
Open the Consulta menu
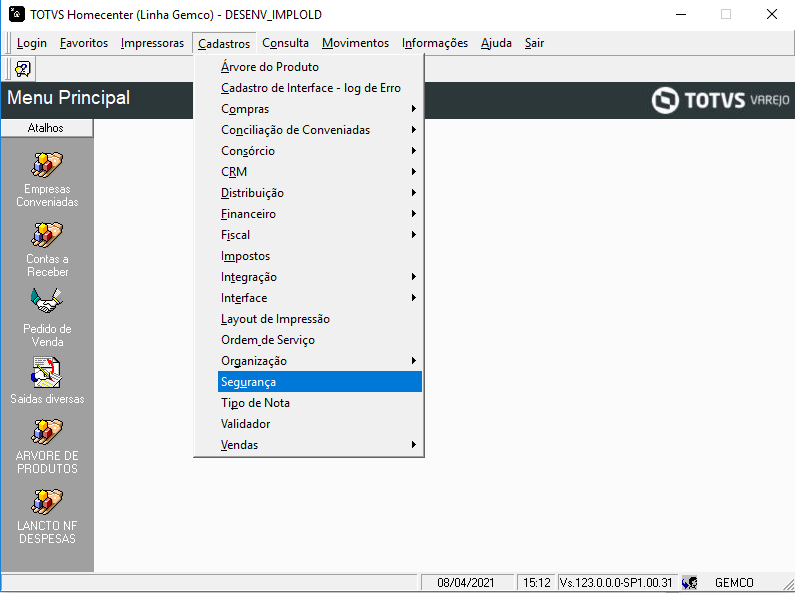[285, 43]
